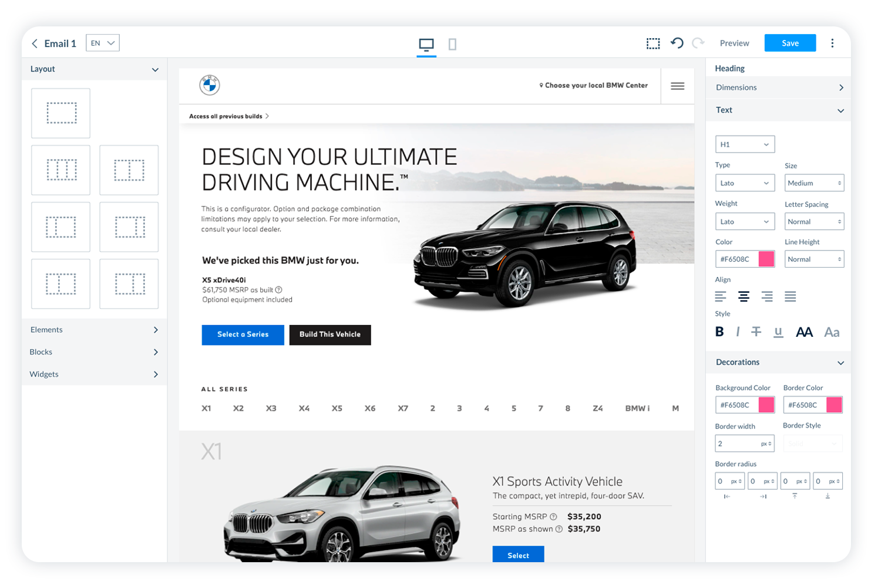The height and width of the screenshot is (588, 878).
Task: Align text center
Action: 744,296
